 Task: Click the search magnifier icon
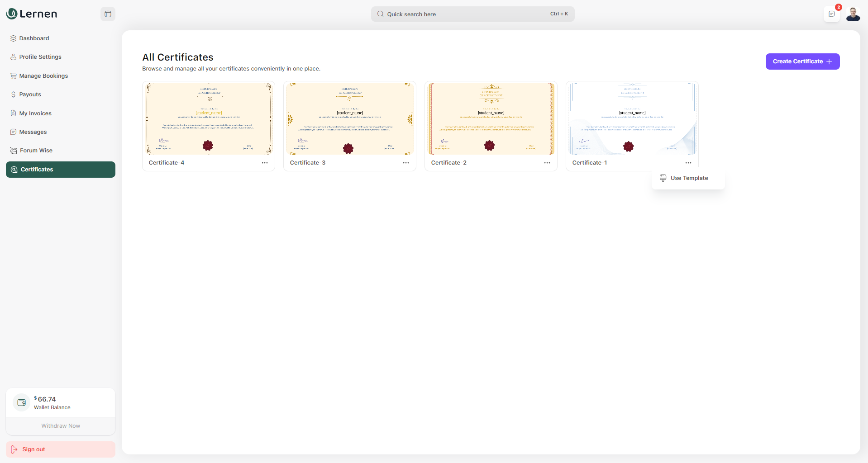pyautogui.click(x=380, y=14)
